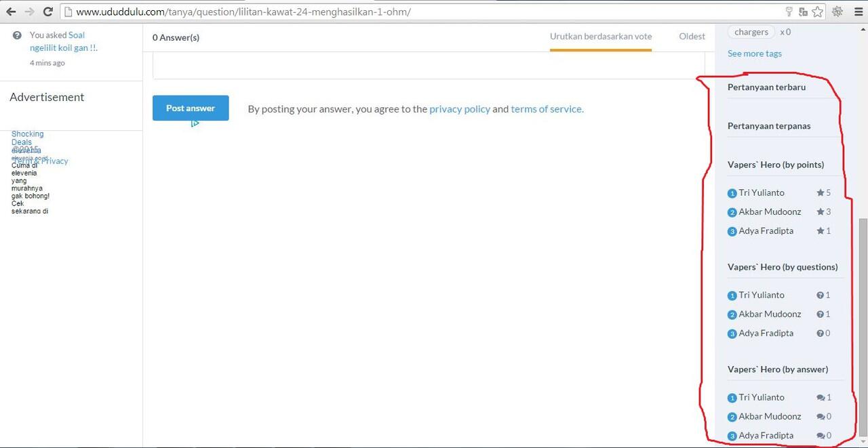The width and height of the screenshot is (868, 448).
Task: Click the 'Pertanyaan terbaru' heading
Action: [766, 87]
